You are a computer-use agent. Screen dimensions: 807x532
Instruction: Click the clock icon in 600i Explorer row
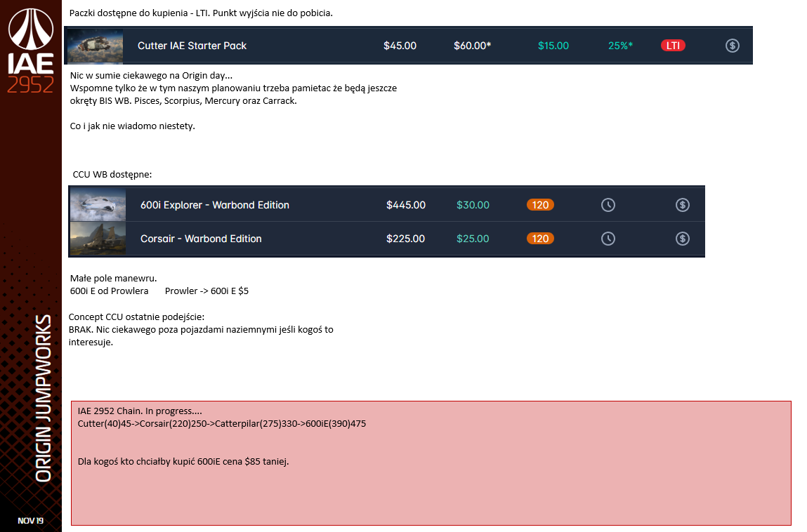608,205
